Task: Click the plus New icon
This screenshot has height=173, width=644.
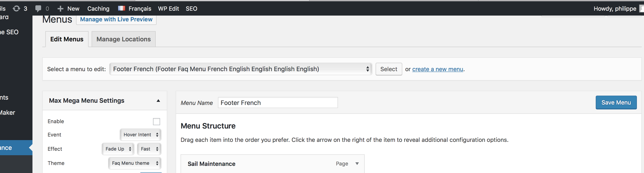Action: [60, 9]
